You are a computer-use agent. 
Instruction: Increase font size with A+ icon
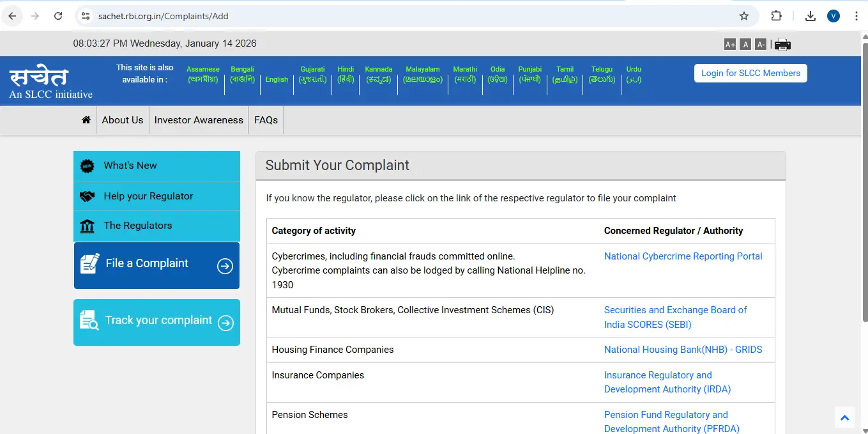click(729, 44)
